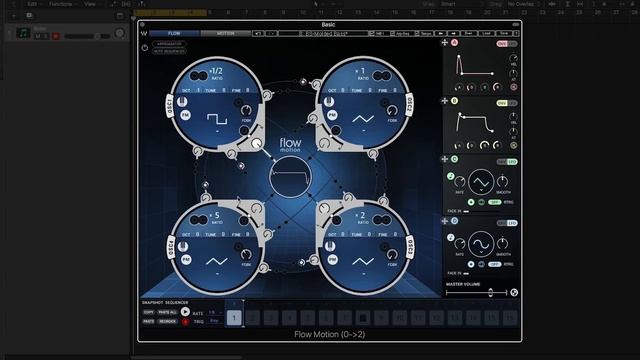
Task: Toggle the OSC2 FM button
Action: [332, 116]
